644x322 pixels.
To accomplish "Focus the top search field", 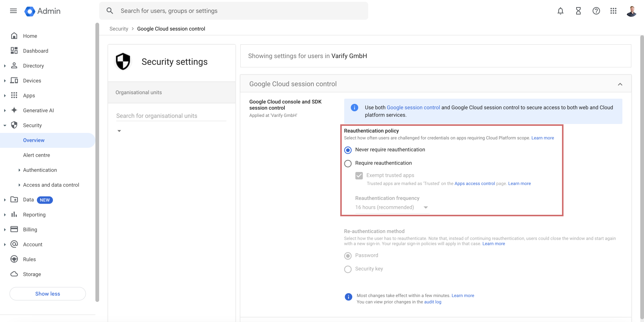I will pyautogui.click(x=234, y=11).
